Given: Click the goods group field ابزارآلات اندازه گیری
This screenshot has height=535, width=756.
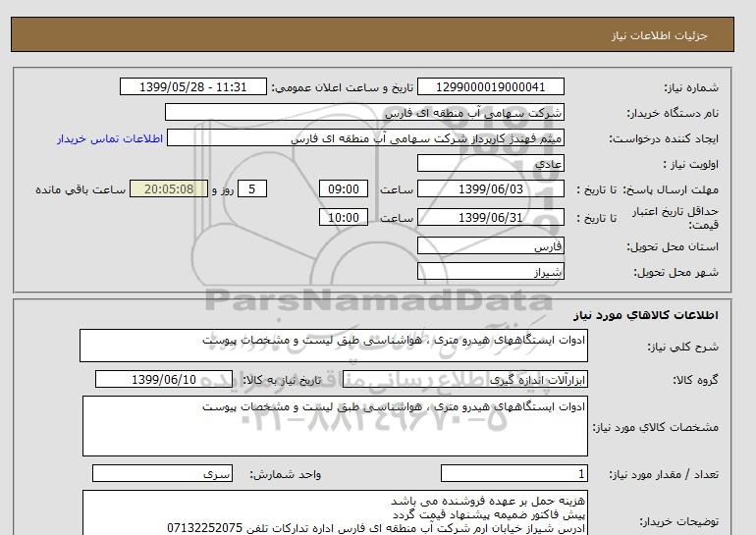Looking at the screenshot, I should (x=464, y=379).
